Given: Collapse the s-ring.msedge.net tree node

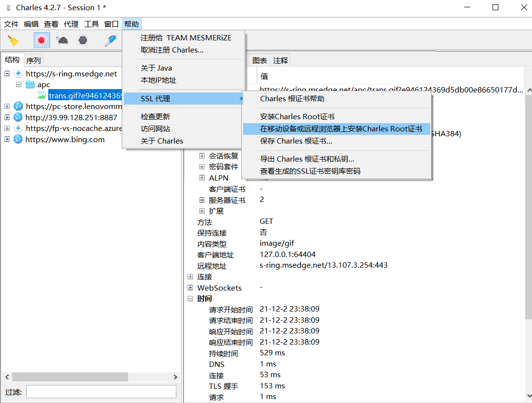Looking at the screenshot, I should pos(7,73).
